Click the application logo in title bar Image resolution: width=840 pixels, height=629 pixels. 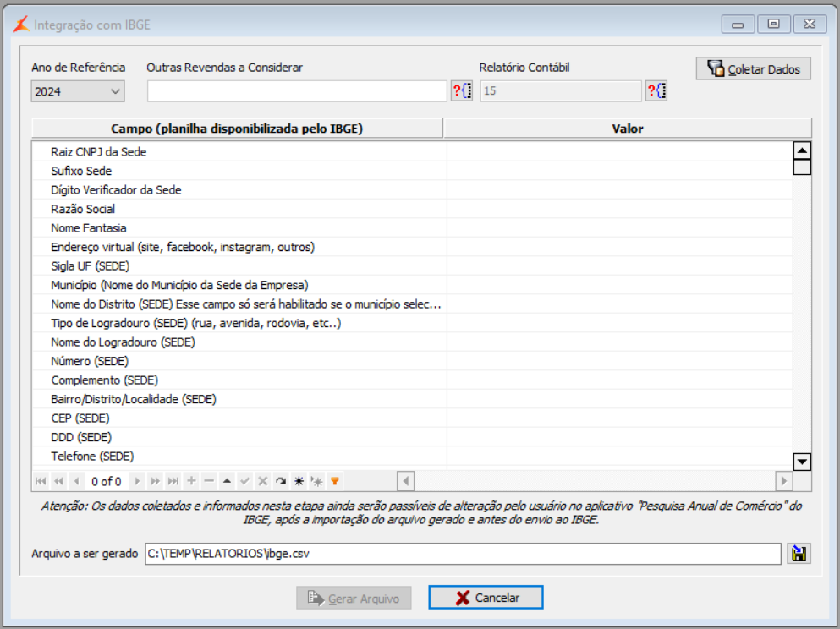(x=21, y=24)
